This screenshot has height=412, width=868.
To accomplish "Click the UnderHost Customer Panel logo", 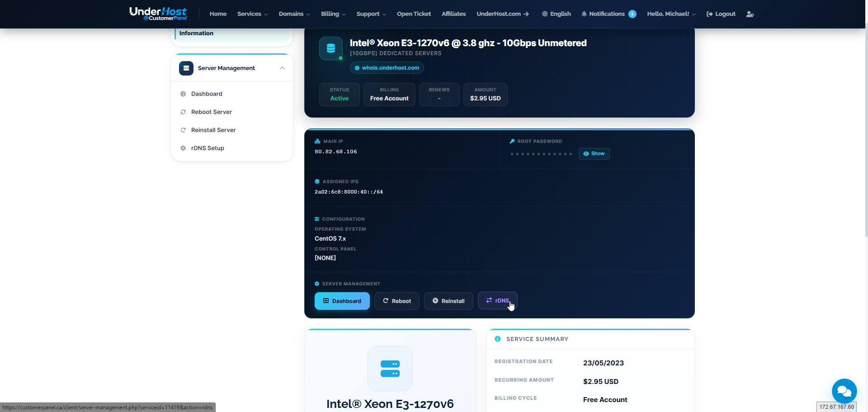I will point(158,14).
